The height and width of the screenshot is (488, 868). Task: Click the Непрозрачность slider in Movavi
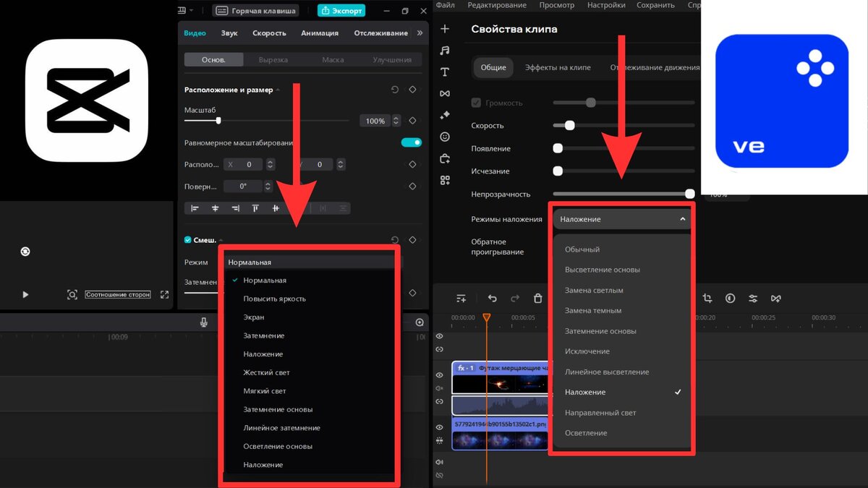(x=624, y=194)
